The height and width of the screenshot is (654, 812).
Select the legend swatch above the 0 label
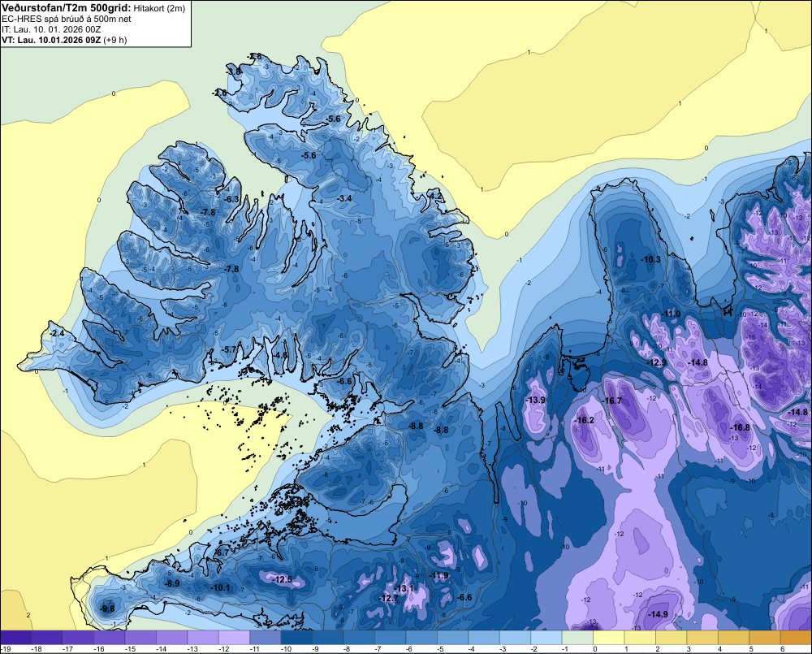(x=608, y=638)
